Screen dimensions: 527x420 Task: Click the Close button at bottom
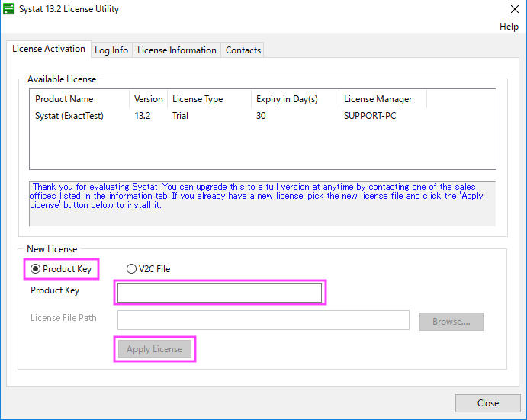tap(487, 403)
